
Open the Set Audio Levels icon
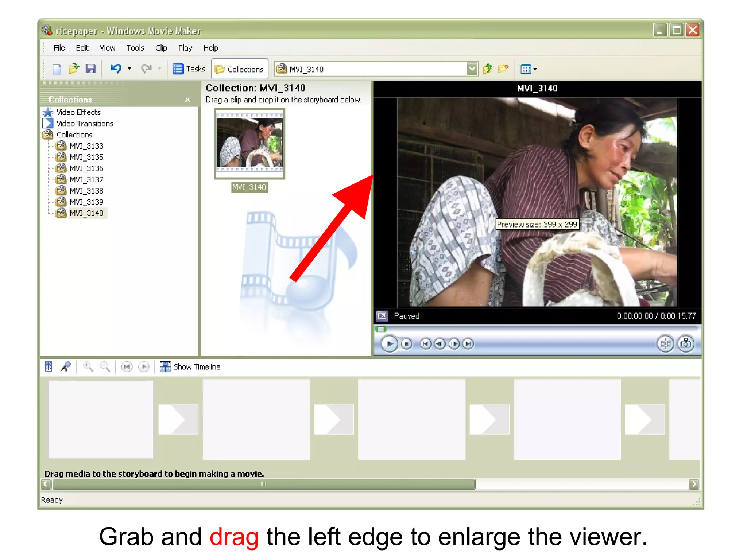tap(49, 366)
